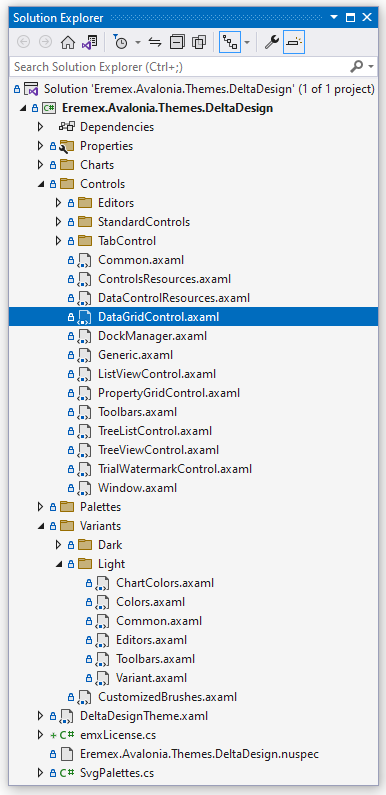Collapse the Variants folder

coord(41,526)
